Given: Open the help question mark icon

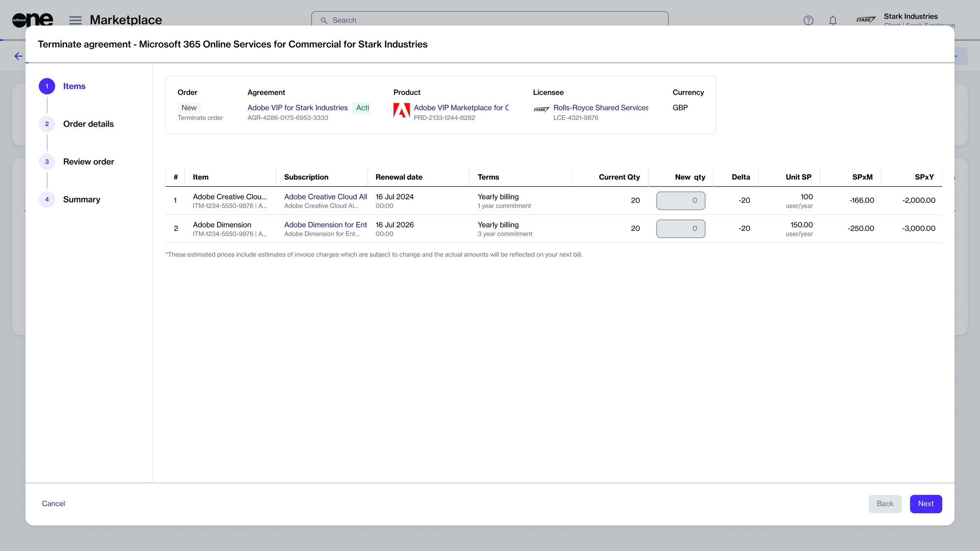Looking at the screenshot, I should coord(808,20).
